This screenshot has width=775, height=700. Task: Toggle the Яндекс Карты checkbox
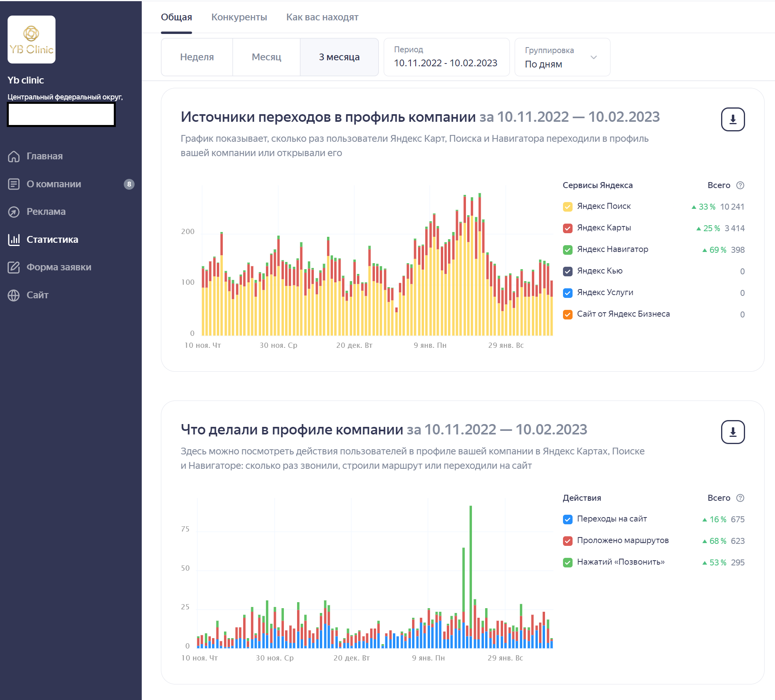568,228
